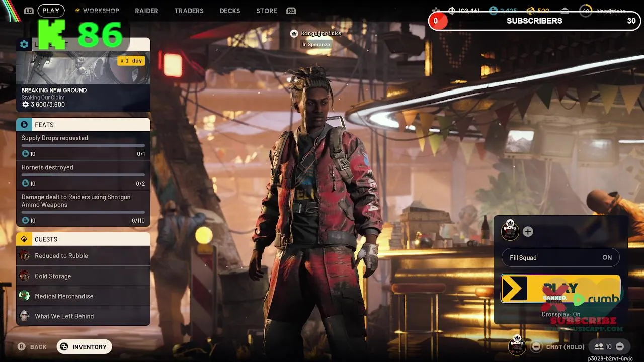Open the mail envelope icon

565,11
